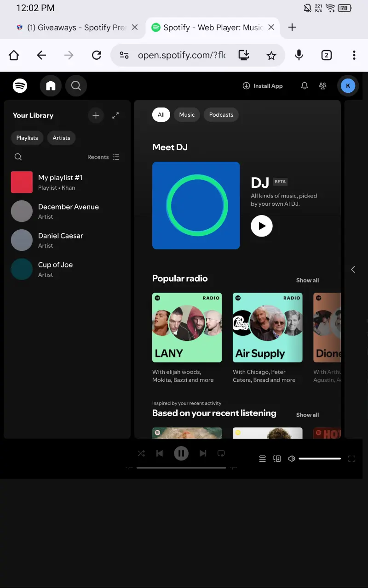Open site settings icon in address bar
Viewport: 368px width, 588px height.
coord(124,56)
